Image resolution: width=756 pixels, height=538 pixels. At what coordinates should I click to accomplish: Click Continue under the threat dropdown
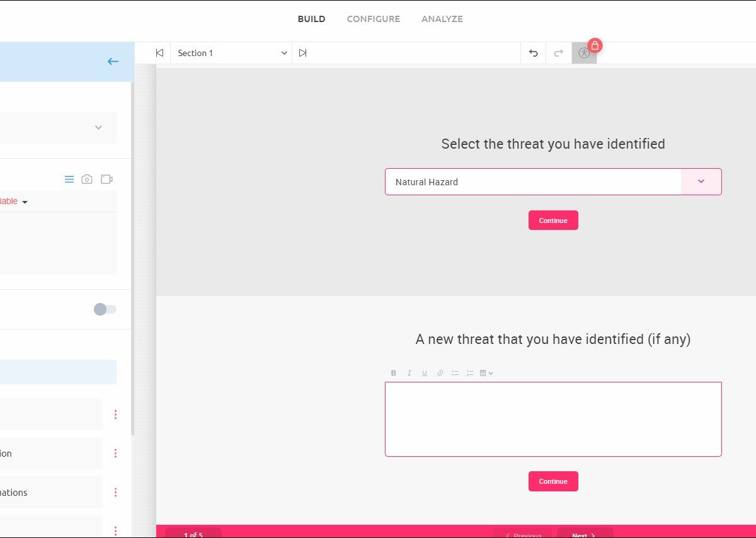pyautogui.click(x=553, y=220)
